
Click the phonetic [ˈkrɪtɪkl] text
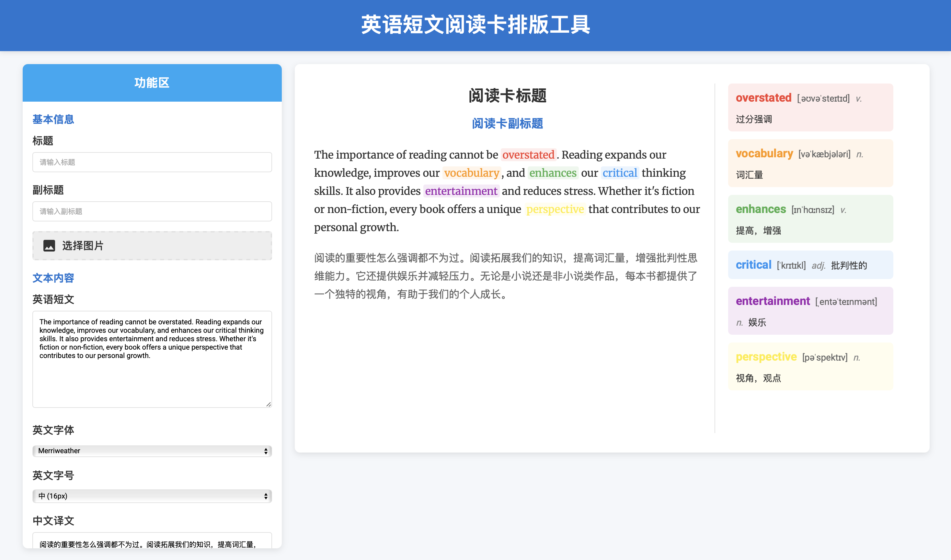pos(791,266)
